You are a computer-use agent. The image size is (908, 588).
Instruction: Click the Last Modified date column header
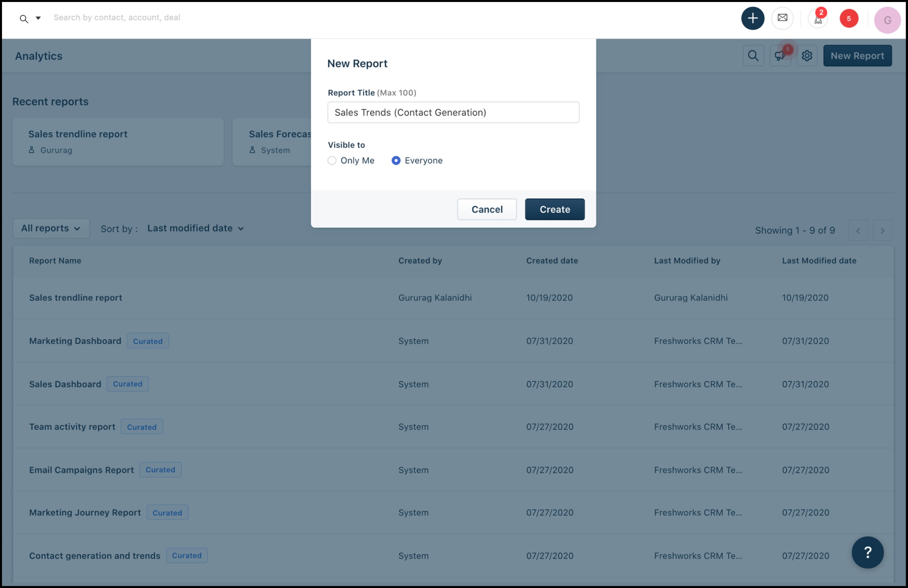tap(819, 261)
